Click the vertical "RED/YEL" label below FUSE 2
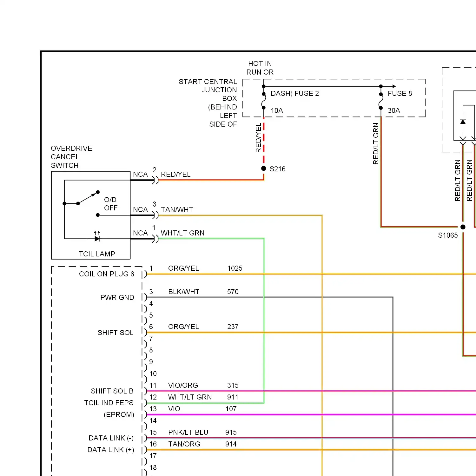Image resolution: width=476 pixels, height=476 pixels. 258,138
